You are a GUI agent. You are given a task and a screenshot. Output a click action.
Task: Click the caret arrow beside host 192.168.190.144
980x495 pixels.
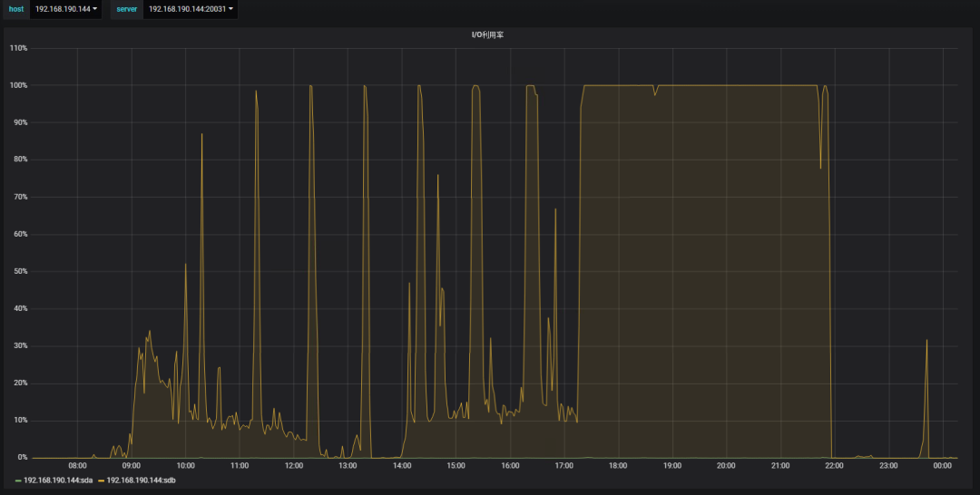[x=94, y=9]
